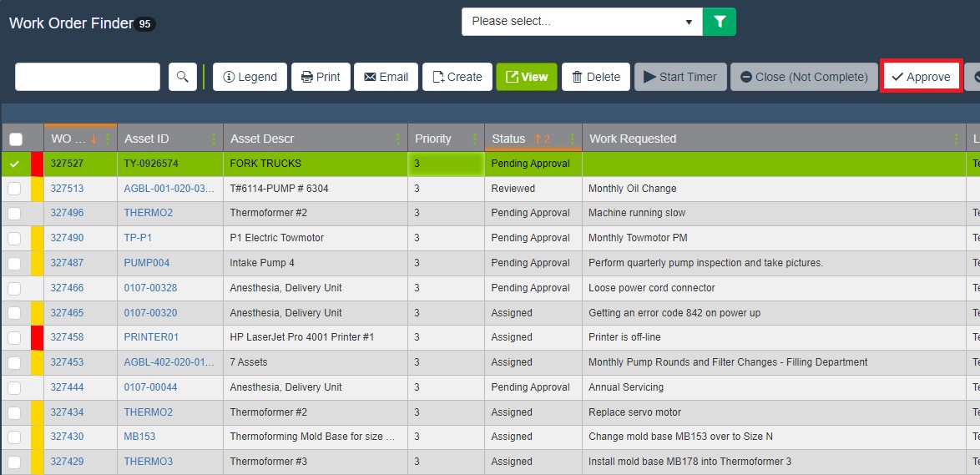Viewport: 980px width, 475px height.
Task: Open Asset ID column options menu
Action: pos(214,139)
